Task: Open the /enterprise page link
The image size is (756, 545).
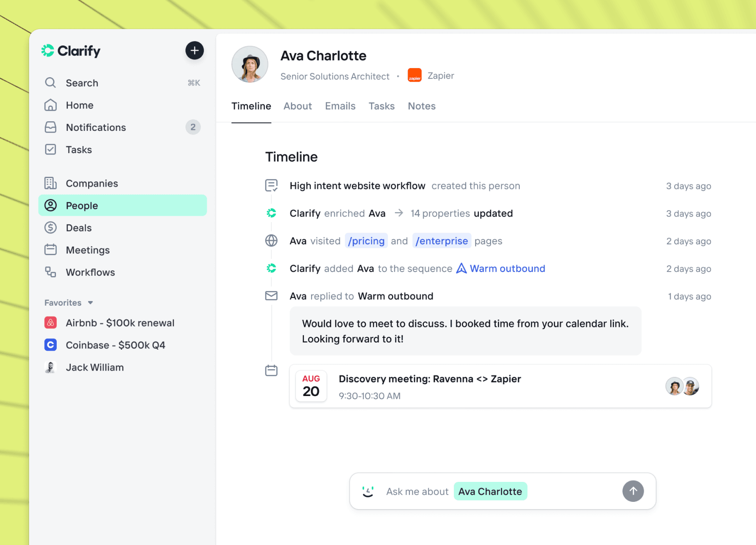Action: tap(441, 241)
